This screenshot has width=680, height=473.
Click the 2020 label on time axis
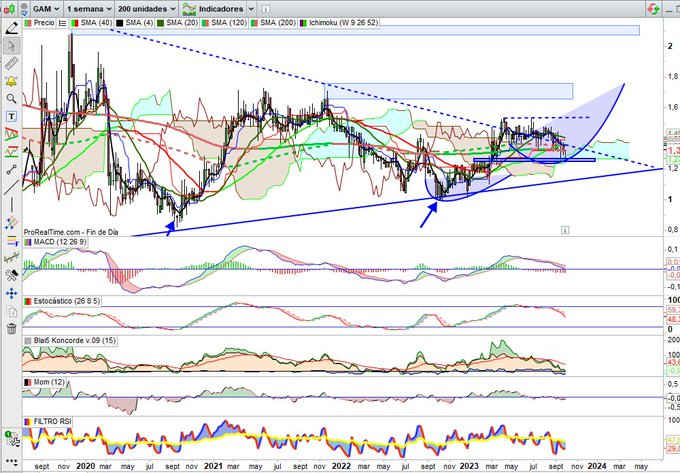(x=85, y=466)
